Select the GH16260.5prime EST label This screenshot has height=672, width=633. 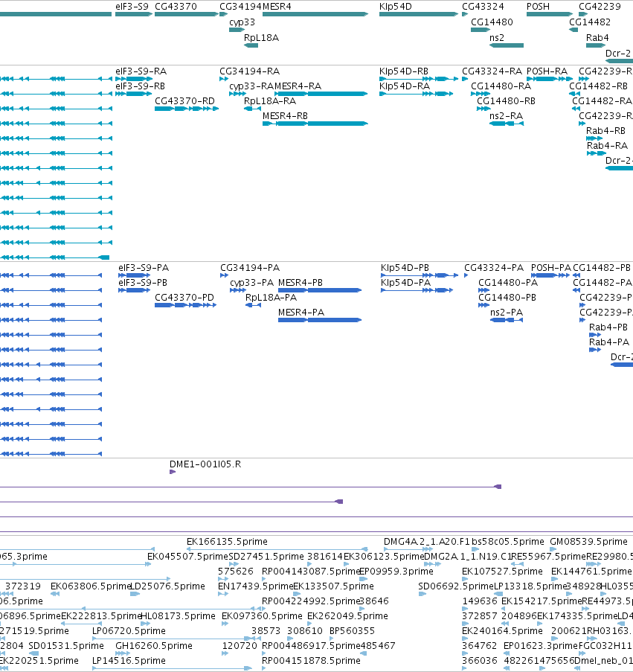coord(154,646)
